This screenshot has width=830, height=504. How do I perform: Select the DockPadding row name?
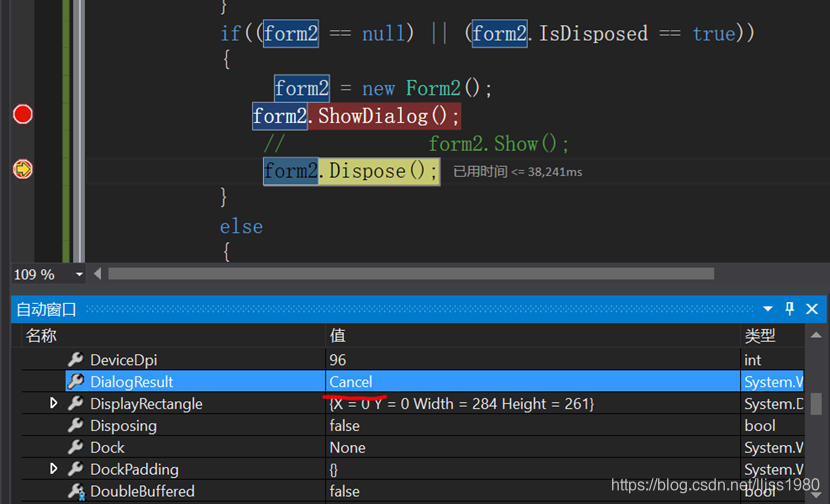[134, 470]
